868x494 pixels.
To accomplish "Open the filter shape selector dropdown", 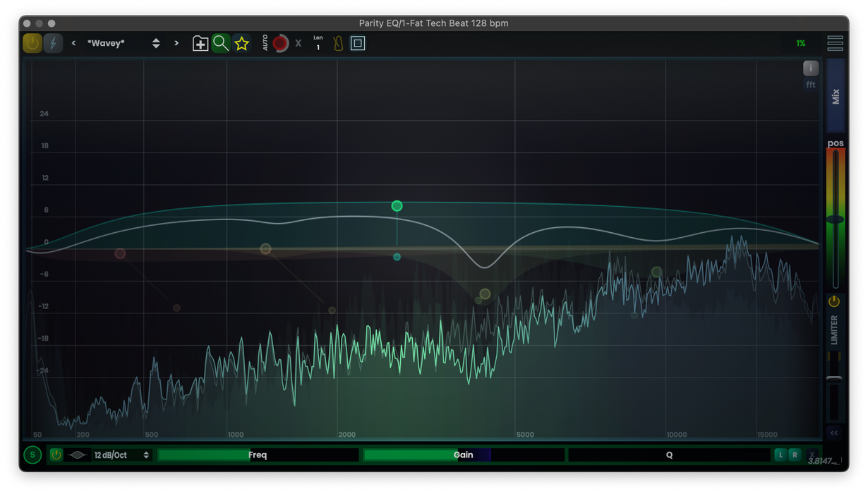I will coord(78,455).
